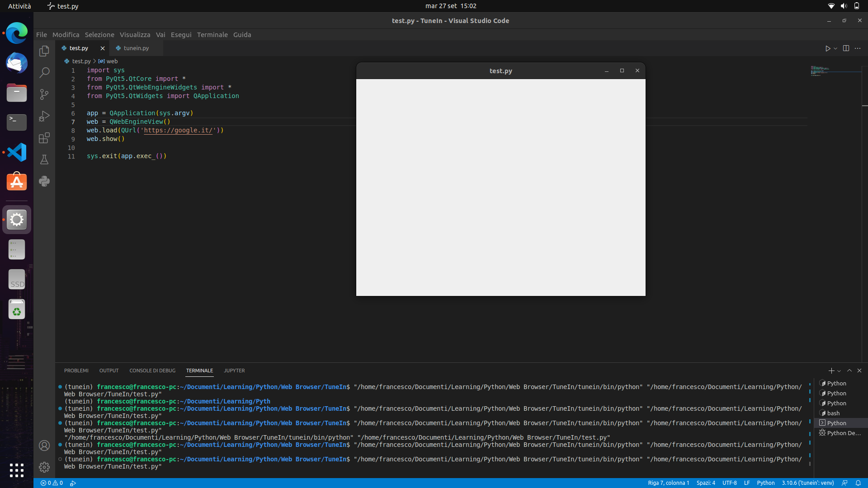Select the OUTPUT tab in terminal panel
This screenshot has height=488, width=868.
pyautogui.click(x=108, y=371)
